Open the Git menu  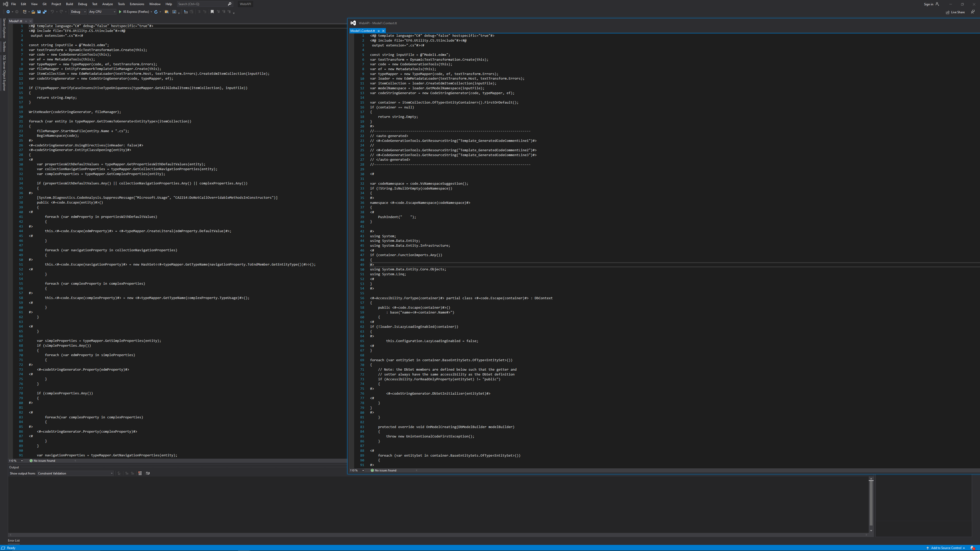click(x=44, y=4)
